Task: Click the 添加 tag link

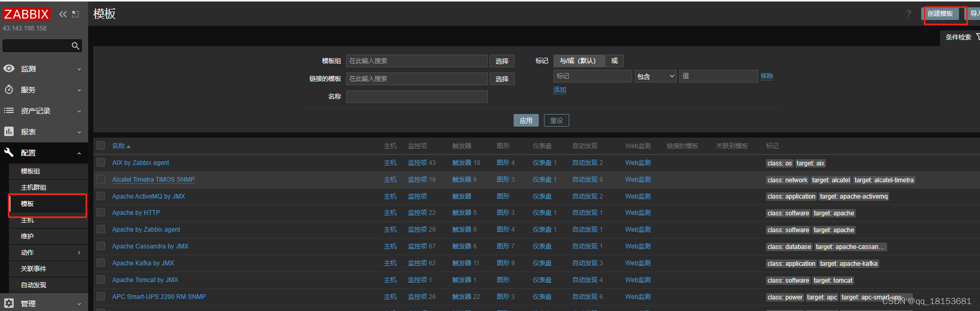Action: pos(560,90)
